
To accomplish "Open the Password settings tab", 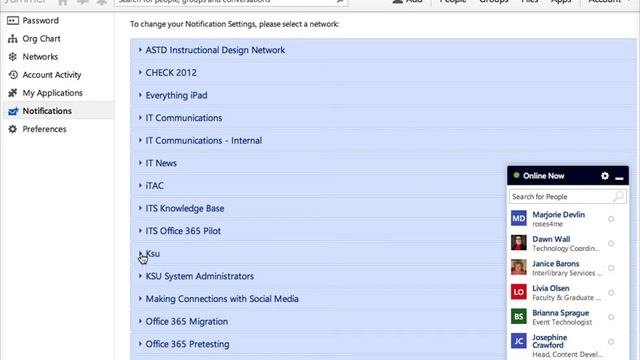I will click(x=59, y=20).
